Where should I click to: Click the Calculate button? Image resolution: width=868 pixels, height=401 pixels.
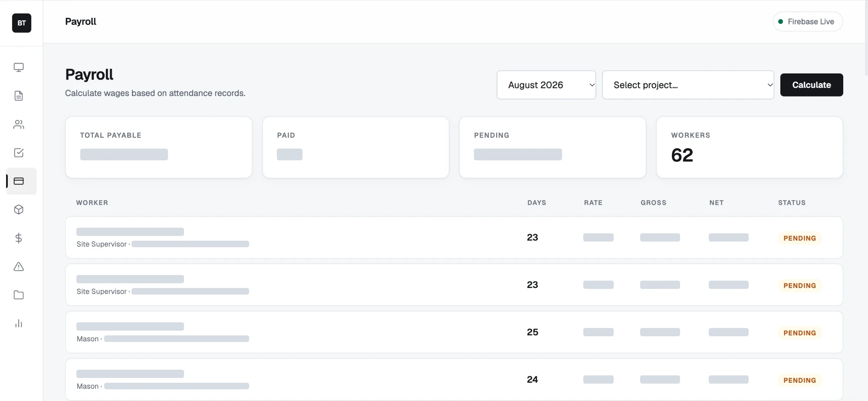click(811, 85)
